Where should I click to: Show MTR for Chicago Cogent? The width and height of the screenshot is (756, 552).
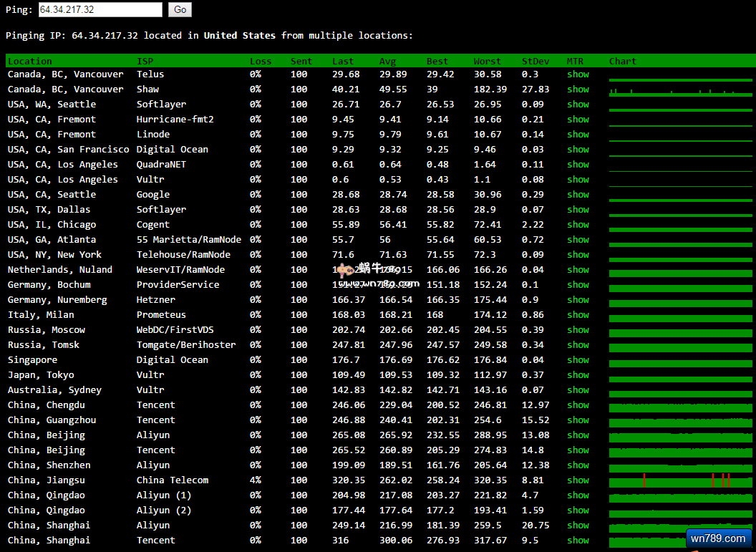coord(578,225)
